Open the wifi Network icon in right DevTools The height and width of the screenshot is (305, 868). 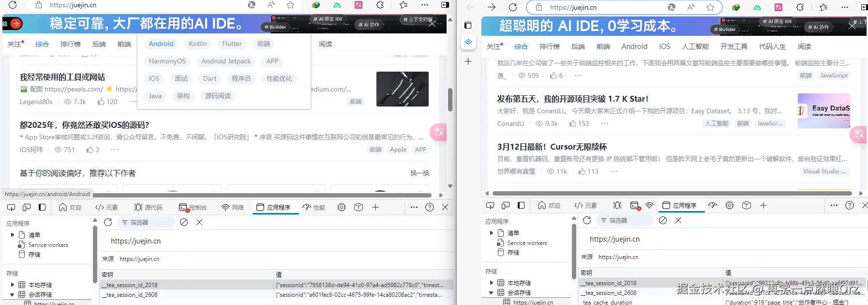[649, 205]
